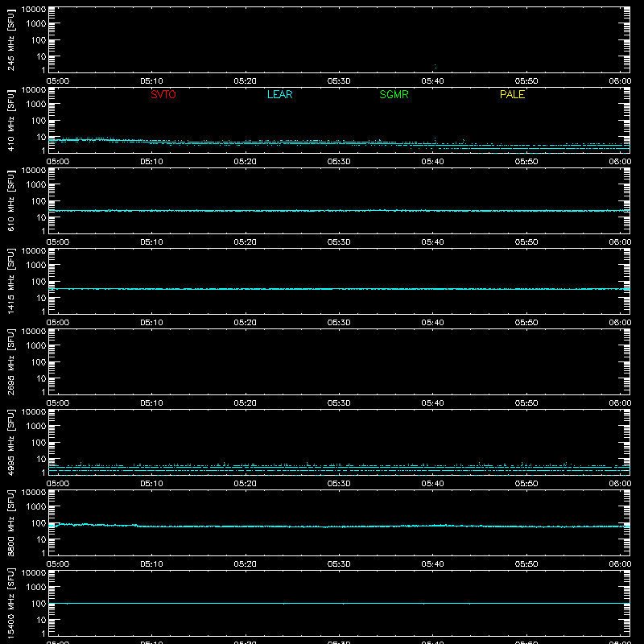
Task: Click 06:00 time label under 8800 MHz panel
Action: [x=620, y=564]
